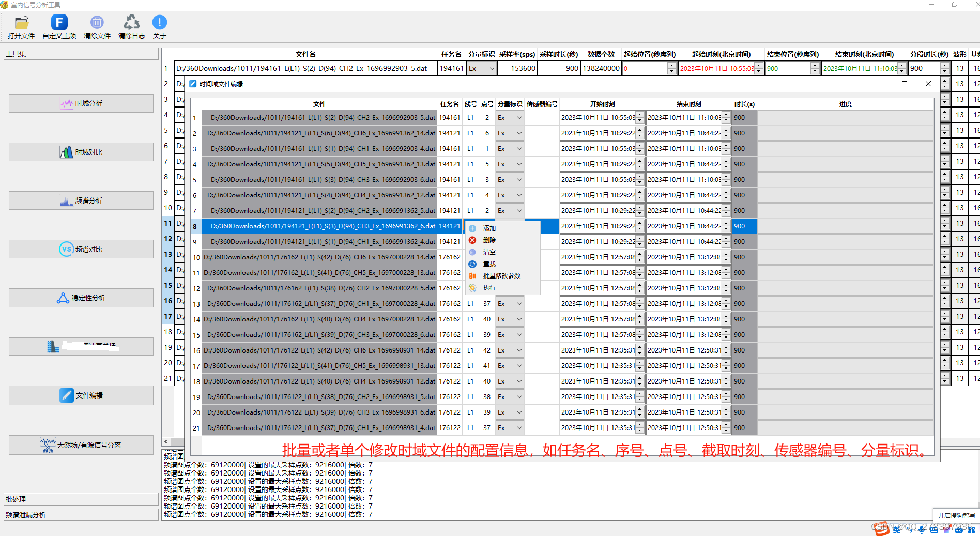Open the 文件编辑 file editing tool
Viewport: 980px width, 536px height.
tap(81, 395)
